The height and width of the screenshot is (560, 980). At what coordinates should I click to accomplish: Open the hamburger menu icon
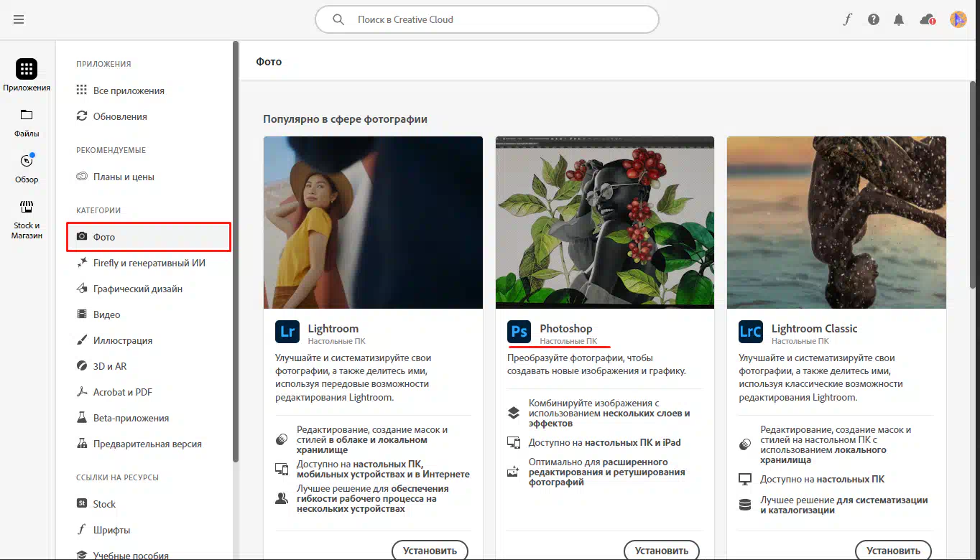(x=19, y=19)
